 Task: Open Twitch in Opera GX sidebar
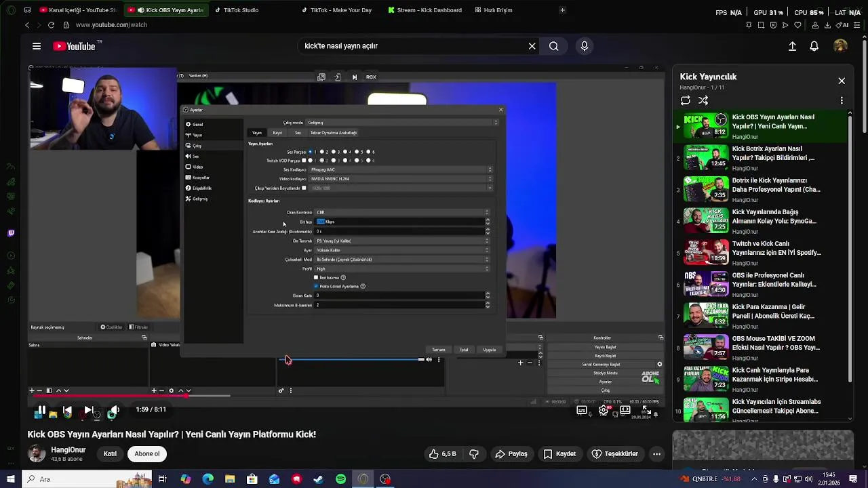tap(11, 234)
